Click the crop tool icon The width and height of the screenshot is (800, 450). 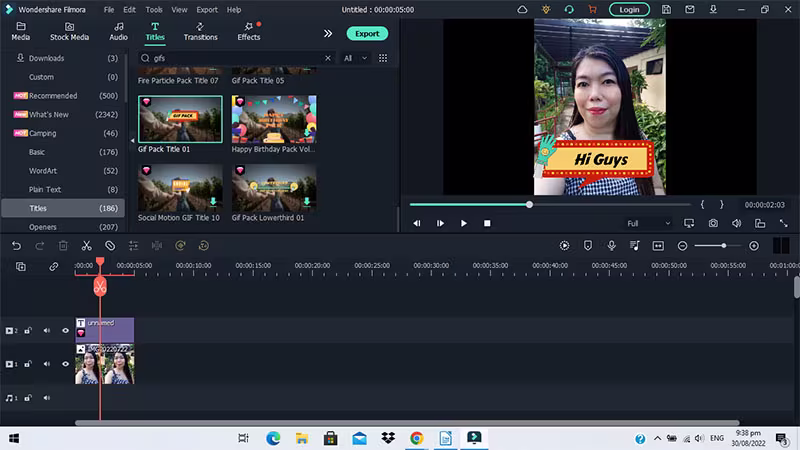point(110,246)
